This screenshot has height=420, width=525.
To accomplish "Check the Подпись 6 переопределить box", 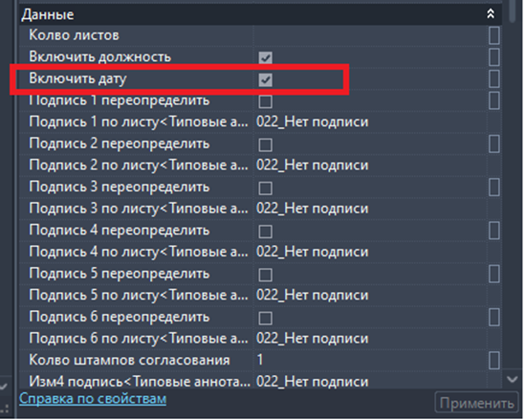I will point(265,318).
